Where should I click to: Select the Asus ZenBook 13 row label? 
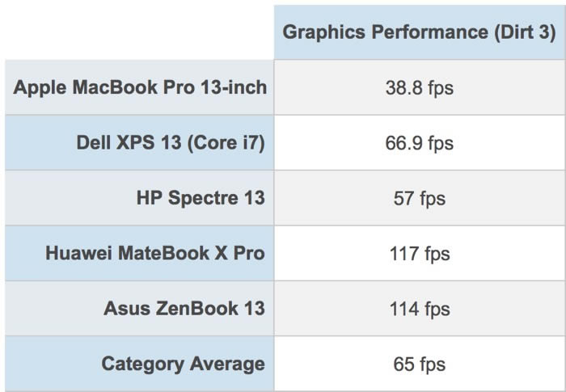point(184,308)
